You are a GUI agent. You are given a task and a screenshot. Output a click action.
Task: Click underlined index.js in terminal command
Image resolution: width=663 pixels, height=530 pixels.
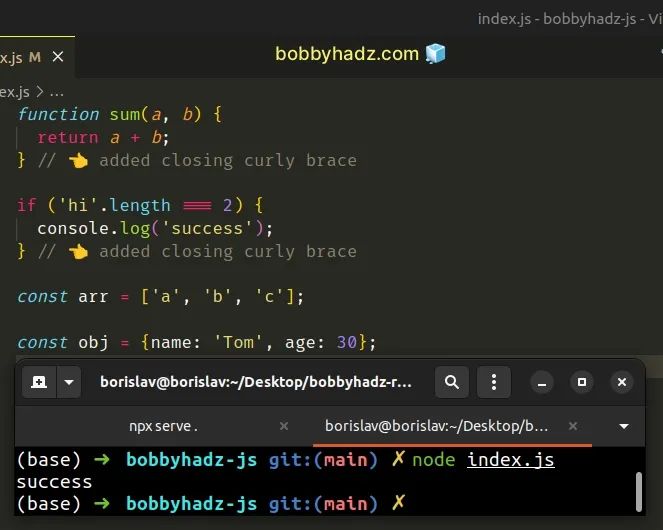[511, 460]
